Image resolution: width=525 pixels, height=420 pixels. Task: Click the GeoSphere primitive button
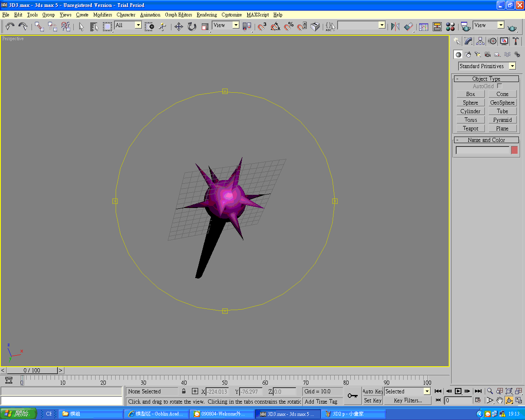tap(502, 103)
